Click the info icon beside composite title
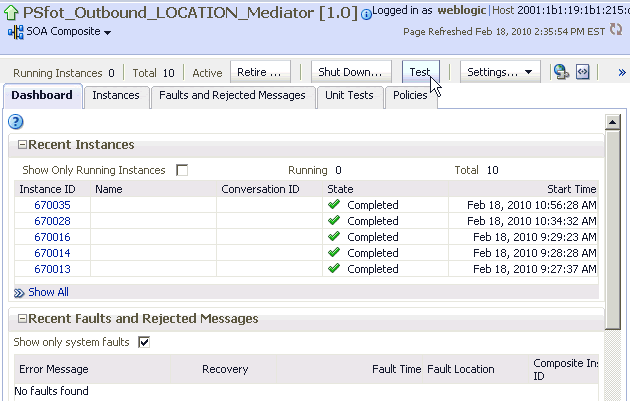The width and height of the screenshot is (630, 401). (x=366, y=15)
